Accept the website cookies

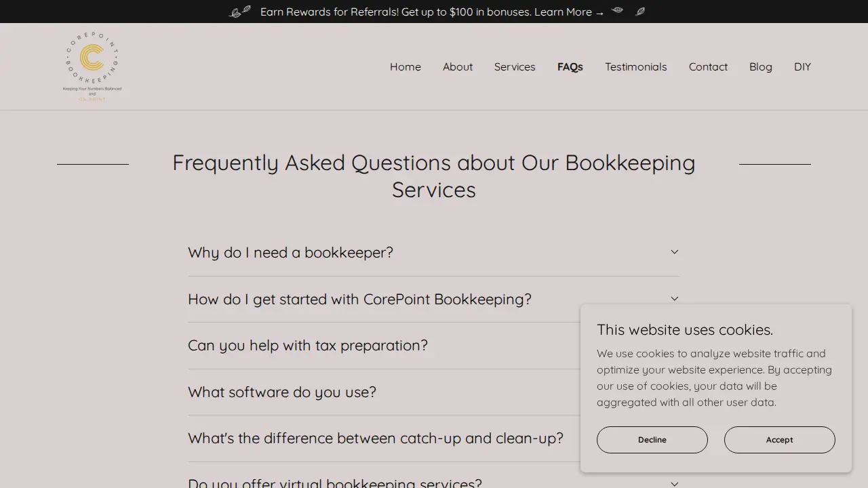(x=780, y=440)
